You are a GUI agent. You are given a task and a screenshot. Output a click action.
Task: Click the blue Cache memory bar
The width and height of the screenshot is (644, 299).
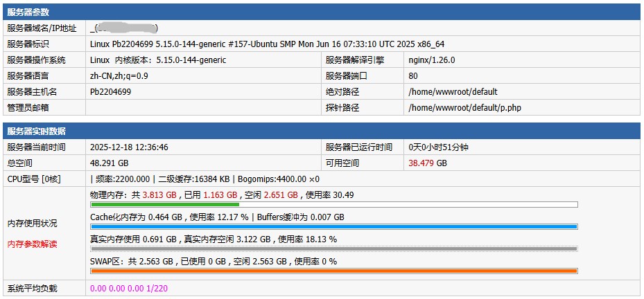[333, 226]
